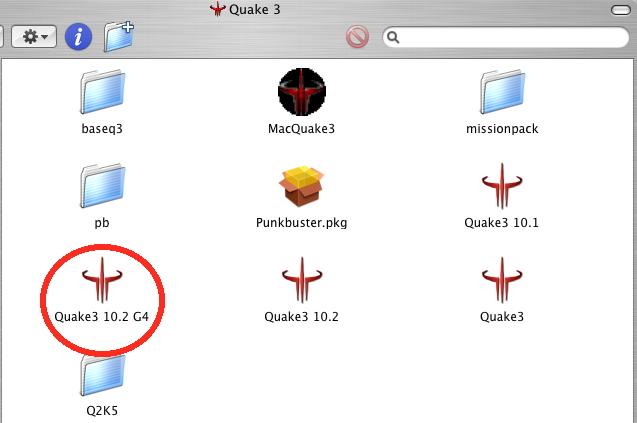This screenshot has height=423, width=637.
Task: Select the Quake3 10.2 app icon
Action: coord(302,280)
